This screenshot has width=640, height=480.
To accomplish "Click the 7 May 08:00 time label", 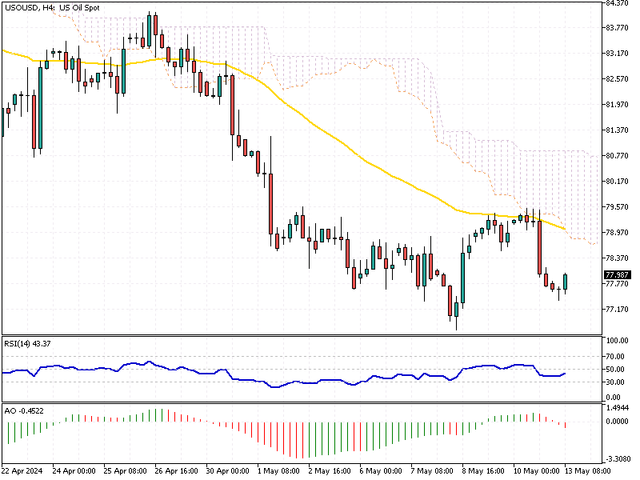I will [x=432, y=471].
